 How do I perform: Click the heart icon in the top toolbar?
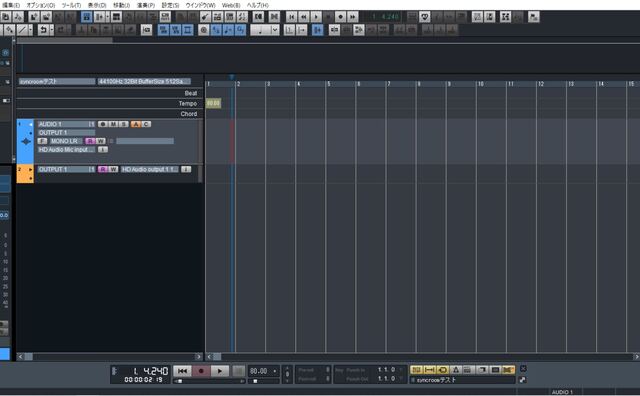[424, 17]
